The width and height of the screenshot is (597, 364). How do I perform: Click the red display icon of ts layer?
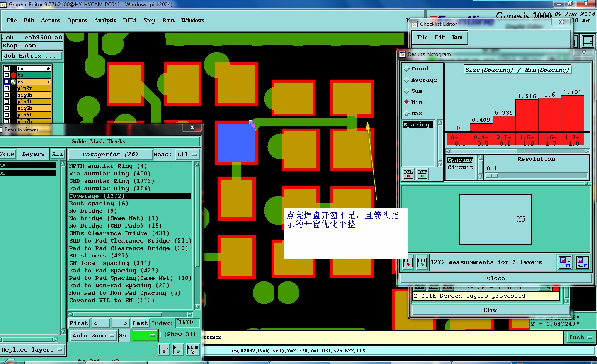[x=14, y=75]
